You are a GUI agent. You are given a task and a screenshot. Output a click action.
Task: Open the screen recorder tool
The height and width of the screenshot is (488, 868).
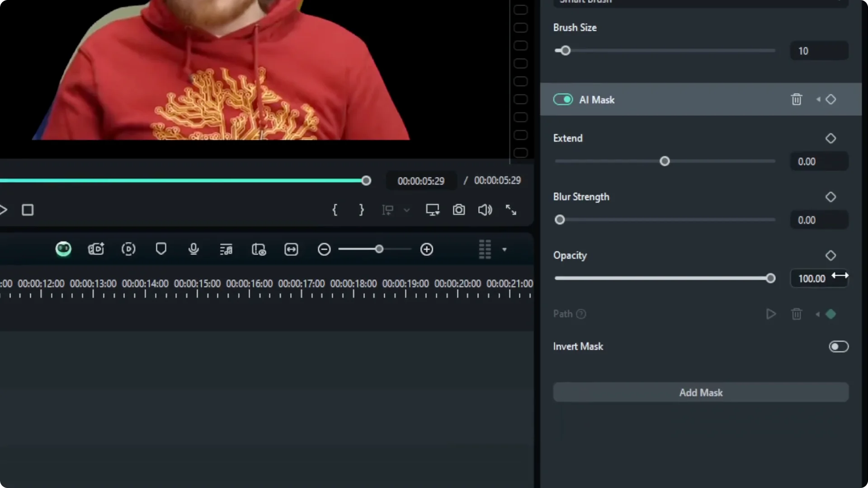(x=96, y=249)
